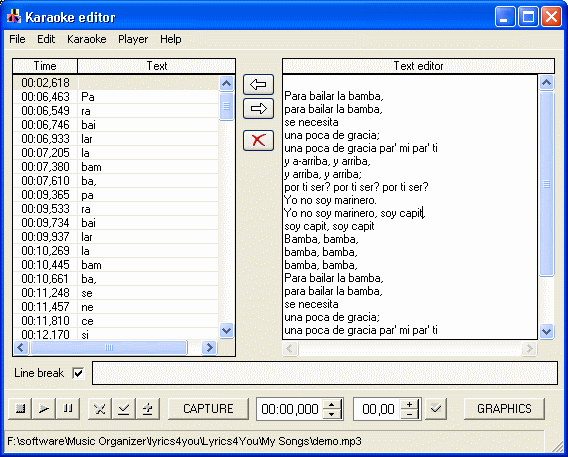The image size is (568, 457).
Task: Click the text editor up scroll arrow
Action: coord(546,83)
